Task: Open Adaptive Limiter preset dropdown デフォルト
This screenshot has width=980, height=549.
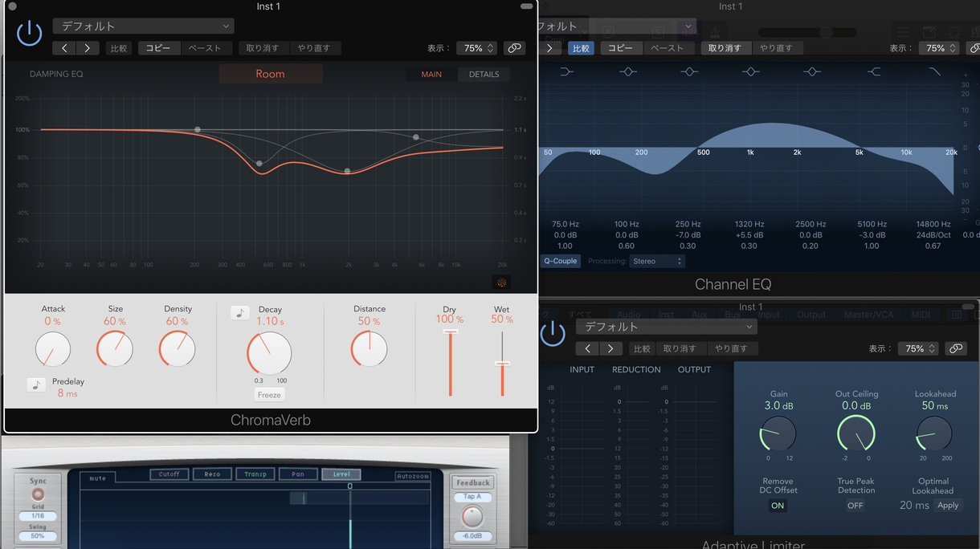Action: click(667, 327)
